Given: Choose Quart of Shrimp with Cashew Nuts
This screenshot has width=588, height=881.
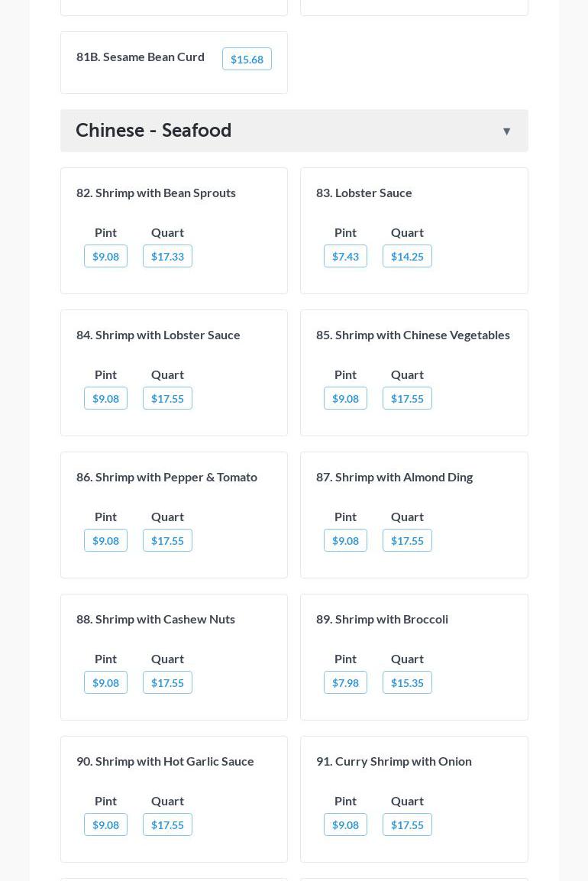Looking at the screenshot, I should (167, 683).
